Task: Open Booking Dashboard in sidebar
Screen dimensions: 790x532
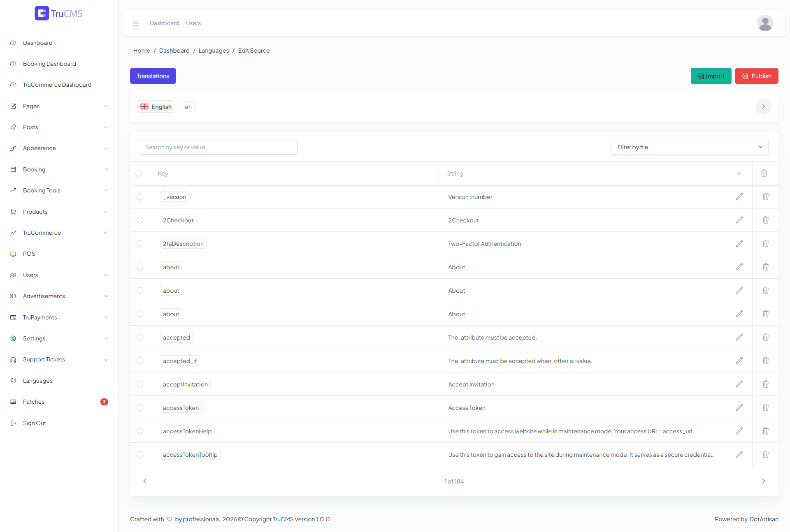Action: tap(49, 64)
